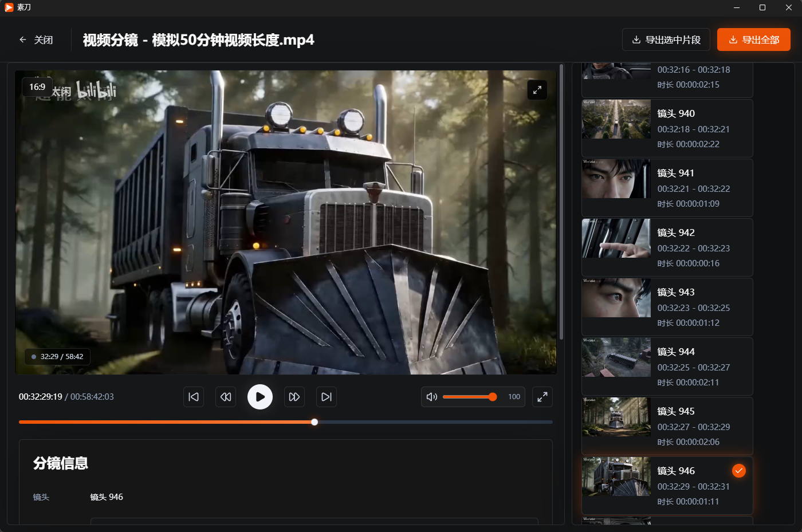Uncheck the orange checkmark on 镜头 946
The height and width of the screenshot is (532, 802).
coord(739,471)
